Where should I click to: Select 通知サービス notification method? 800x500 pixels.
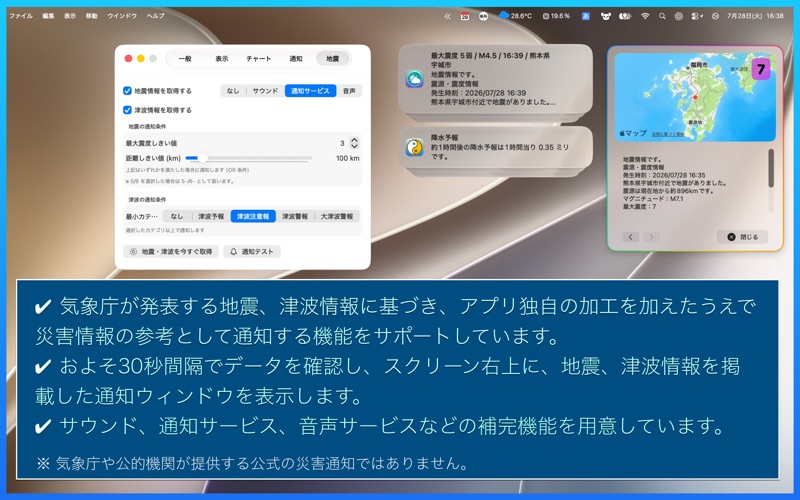[310, 91]
